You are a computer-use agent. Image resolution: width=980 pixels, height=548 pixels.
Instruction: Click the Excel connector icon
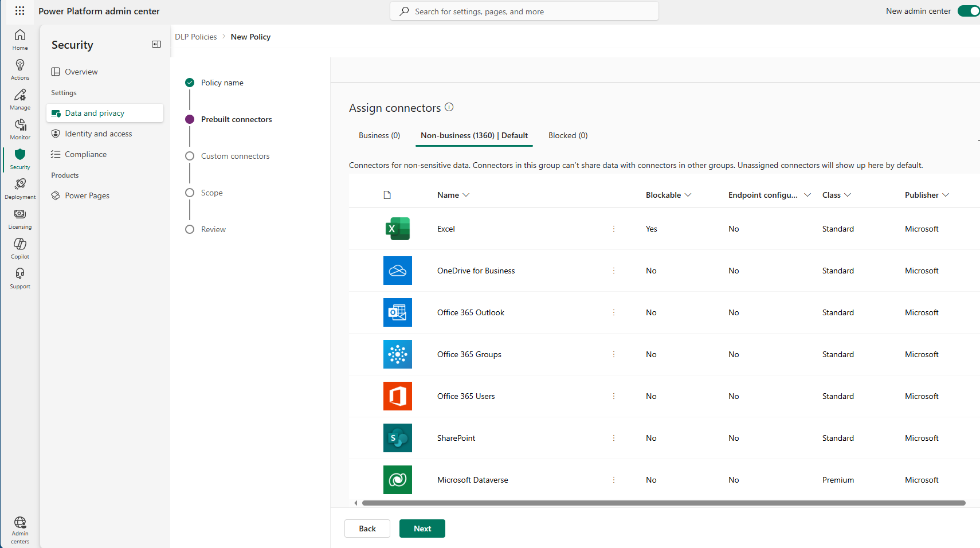398,229
